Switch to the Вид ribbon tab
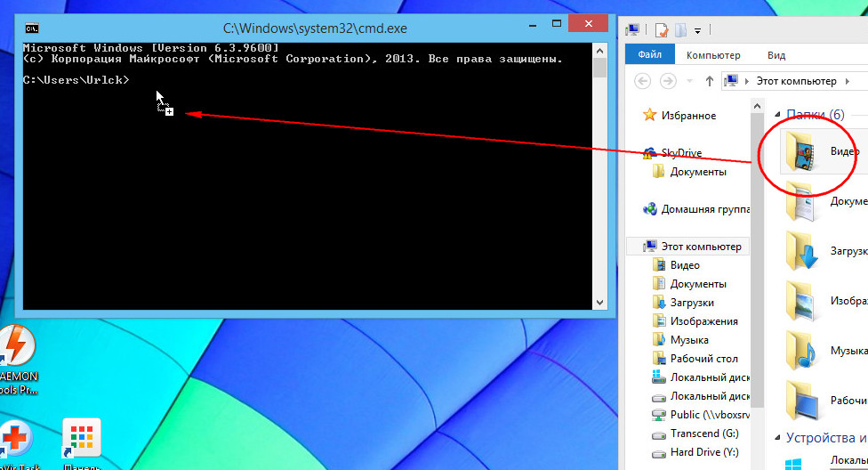 coord(776,55)
